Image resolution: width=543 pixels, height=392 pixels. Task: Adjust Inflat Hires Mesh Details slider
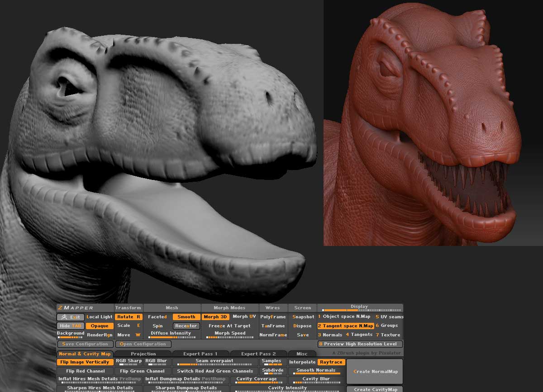click(100, 380)
